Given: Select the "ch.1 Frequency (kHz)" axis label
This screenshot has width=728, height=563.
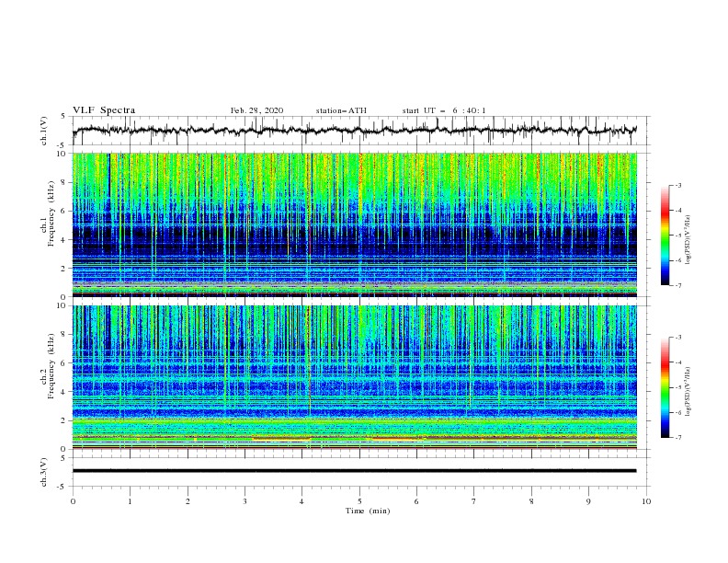Looking at the screenshot, I should click(48, 214).
